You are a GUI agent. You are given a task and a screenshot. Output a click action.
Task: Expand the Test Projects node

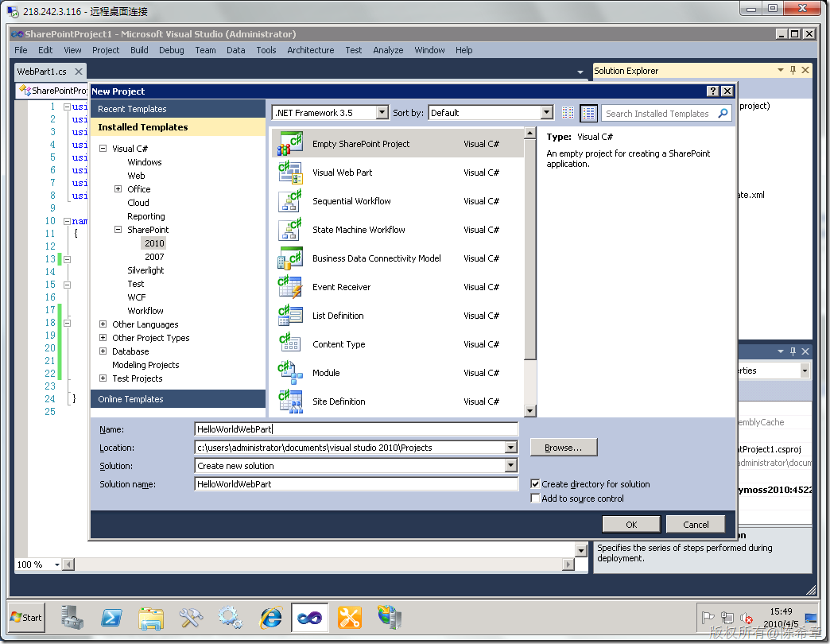(103, 378)
